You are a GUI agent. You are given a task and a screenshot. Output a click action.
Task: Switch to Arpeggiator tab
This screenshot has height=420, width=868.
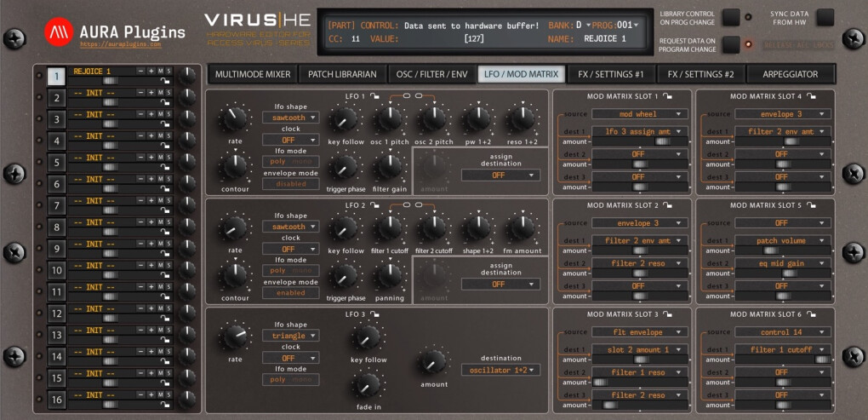point(791,74)
